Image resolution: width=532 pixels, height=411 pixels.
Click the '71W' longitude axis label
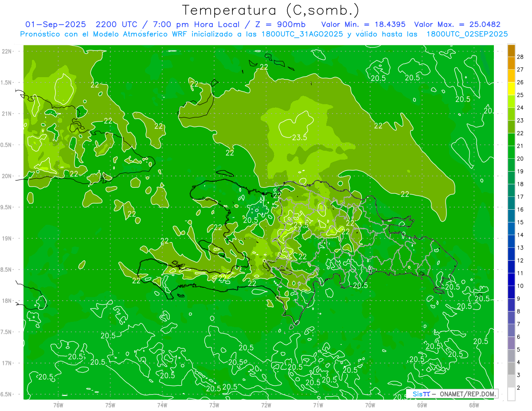318,405
